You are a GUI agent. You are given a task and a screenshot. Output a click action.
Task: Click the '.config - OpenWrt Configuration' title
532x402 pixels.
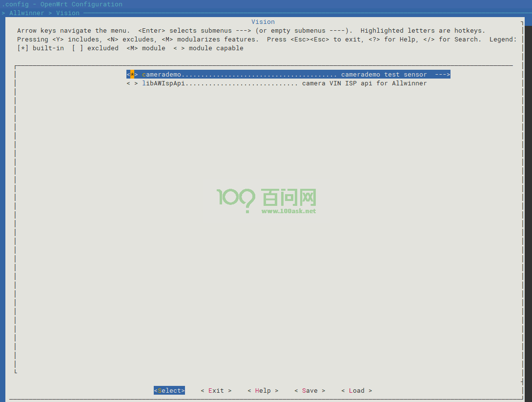[62, 4]
